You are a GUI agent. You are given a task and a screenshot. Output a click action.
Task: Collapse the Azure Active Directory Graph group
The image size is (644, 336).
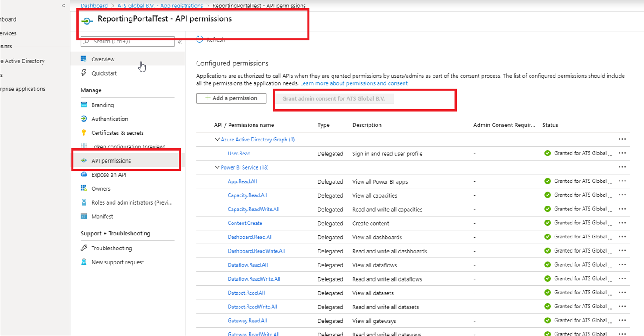[217, 139]
